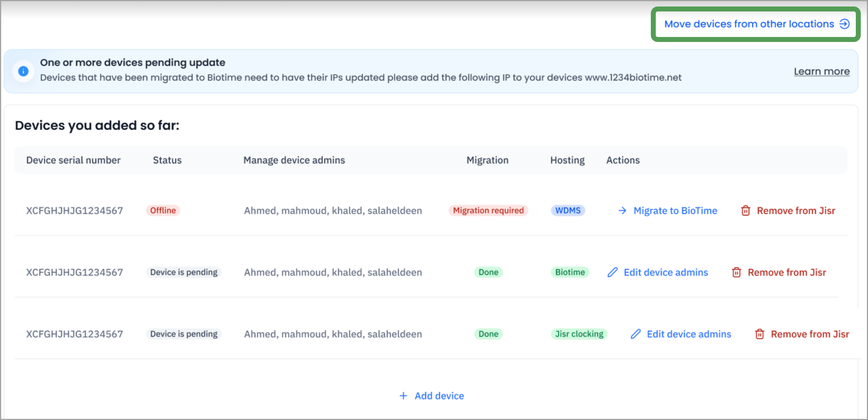The image size is (868, 420).
Task: Click the Device serial number column header
Action: click(73, 160)
